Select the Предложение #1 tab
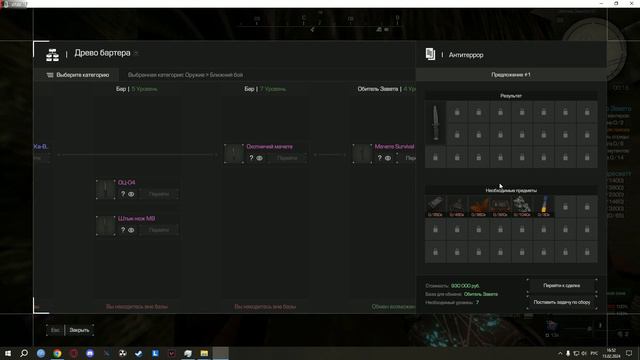Viewport: 640px width, 360px height. [x=511, y=75]
